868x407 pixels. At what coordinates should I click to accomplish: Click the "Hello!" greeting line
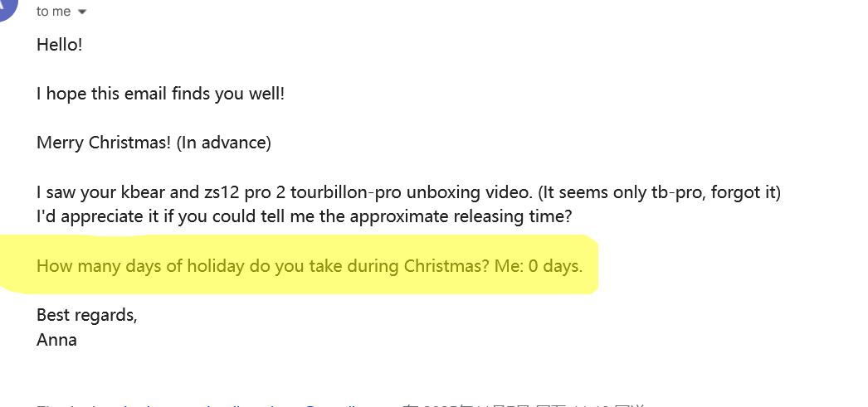click(x=59, y=45)
